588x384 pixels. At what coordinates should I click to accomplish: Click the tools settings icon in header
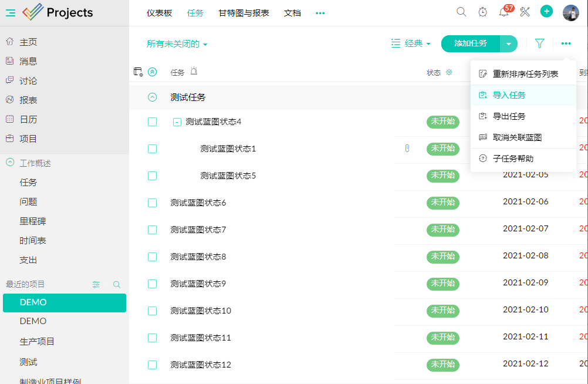tap(525, 12)
